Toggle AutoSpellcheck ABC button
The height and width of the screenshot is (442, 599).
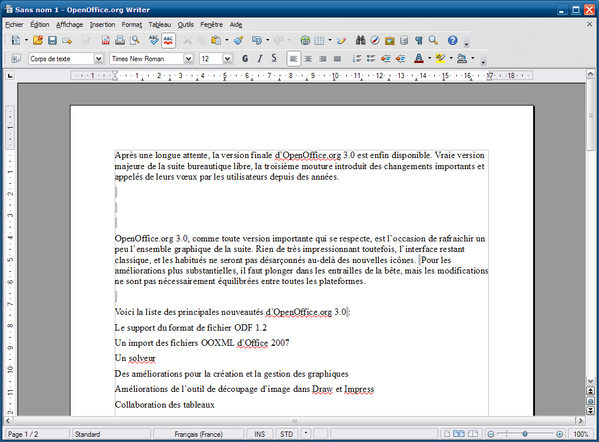click(168, 40)
